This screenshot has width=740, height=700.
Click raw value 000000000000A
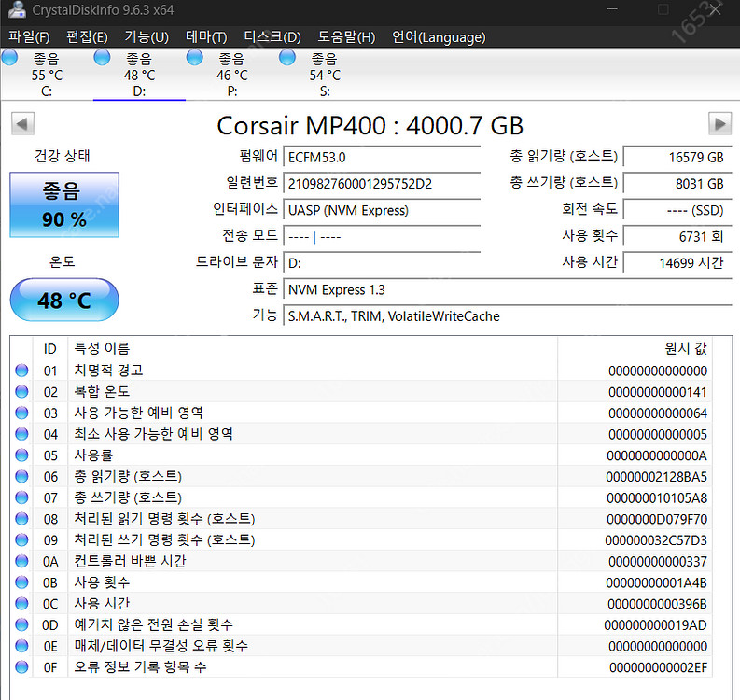(x=657, y=455)
